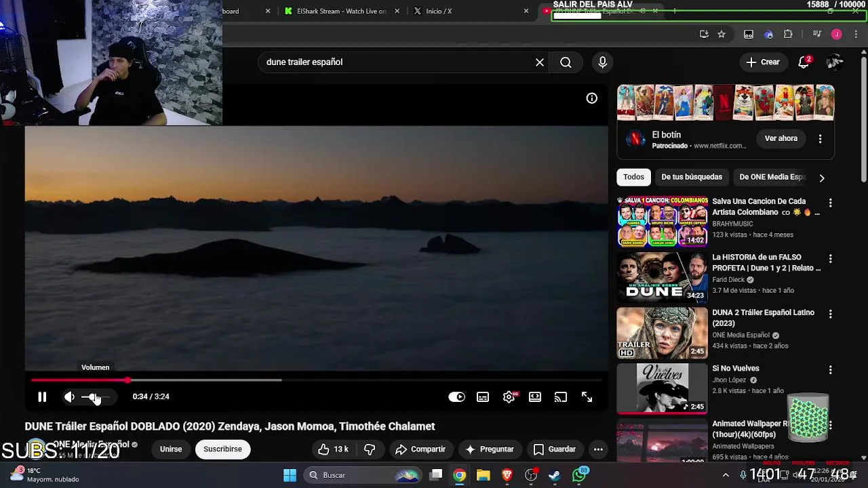This screenshot has height=488, width=868.
Task: Open the Windows Start menu
Action: point(290,475)
